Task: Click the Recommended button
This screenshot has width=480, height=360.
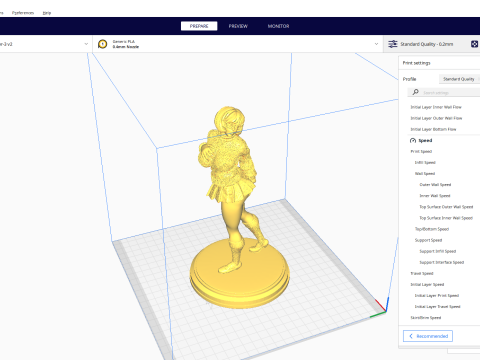Action: point(428,336)
